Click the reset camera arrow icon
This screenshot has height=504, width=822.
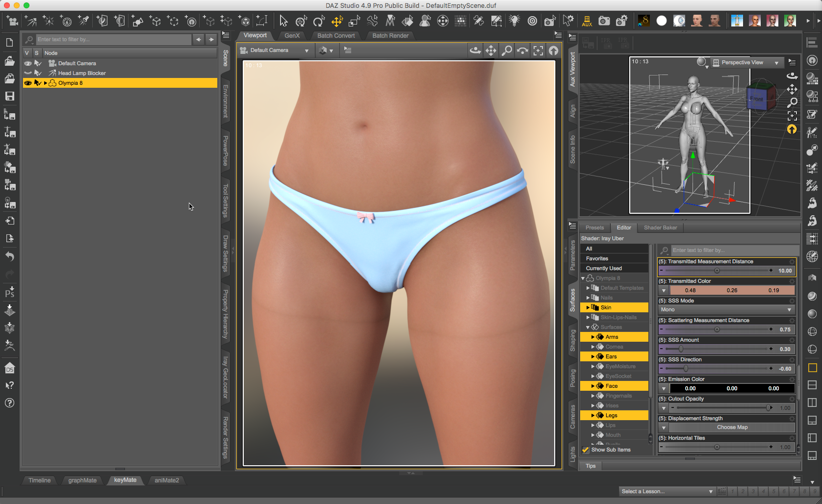click(x=554, y=50)
